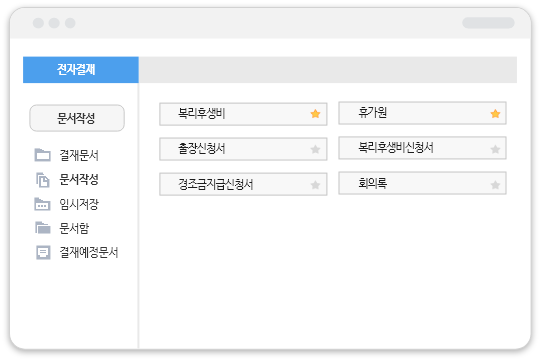Favorite 출장신청서 with its gray star
This screenshot has height=361, width=541.
[x=315, y=149]
